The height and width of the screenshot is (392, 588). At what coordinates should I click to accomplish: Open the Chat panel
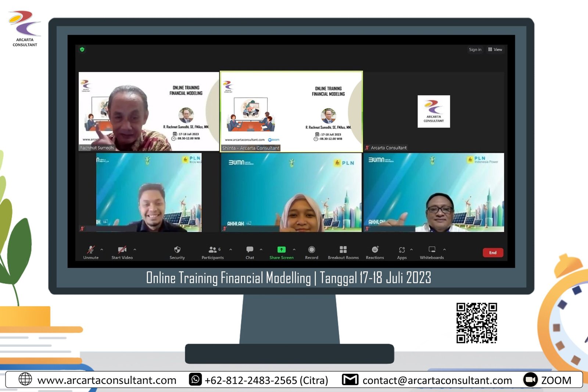click(250, 250)
